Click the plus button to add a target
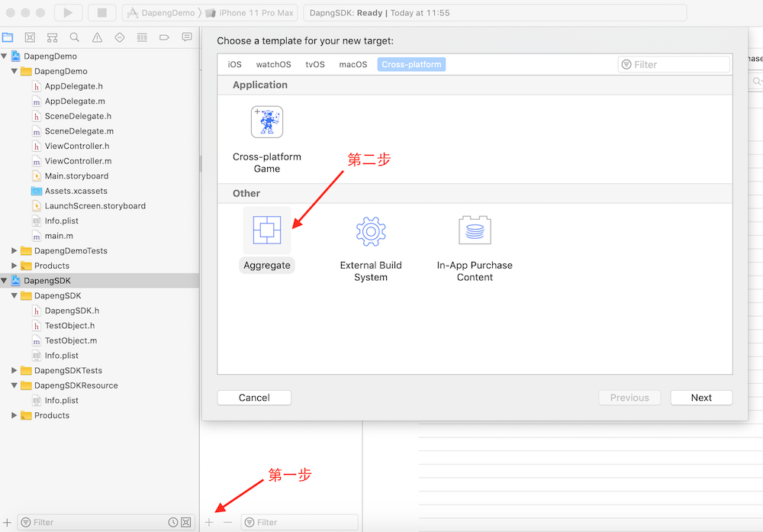The width and height of the screenshot is (763, 532). pyautogui.click(x=209, y=522)
